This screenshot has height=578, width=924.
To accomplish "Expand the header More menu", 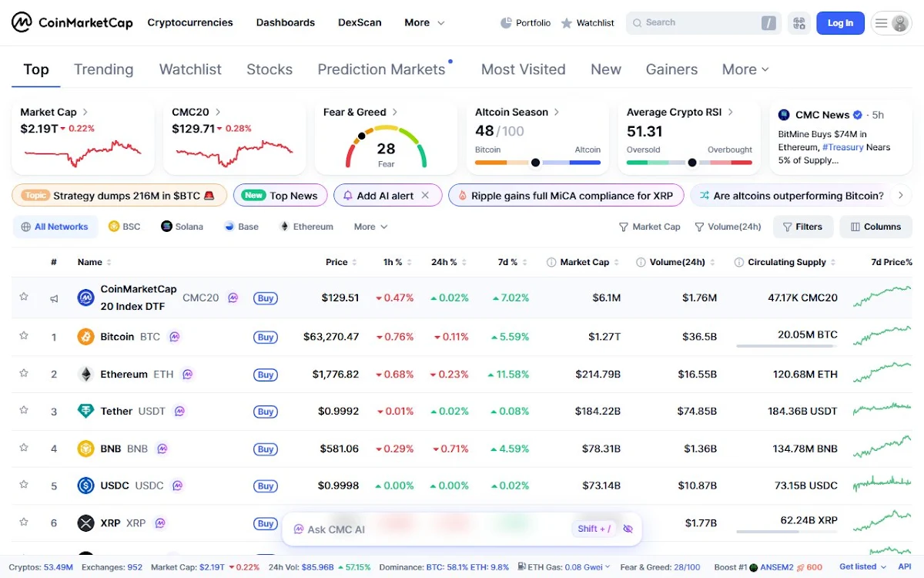I will point(424,23).
